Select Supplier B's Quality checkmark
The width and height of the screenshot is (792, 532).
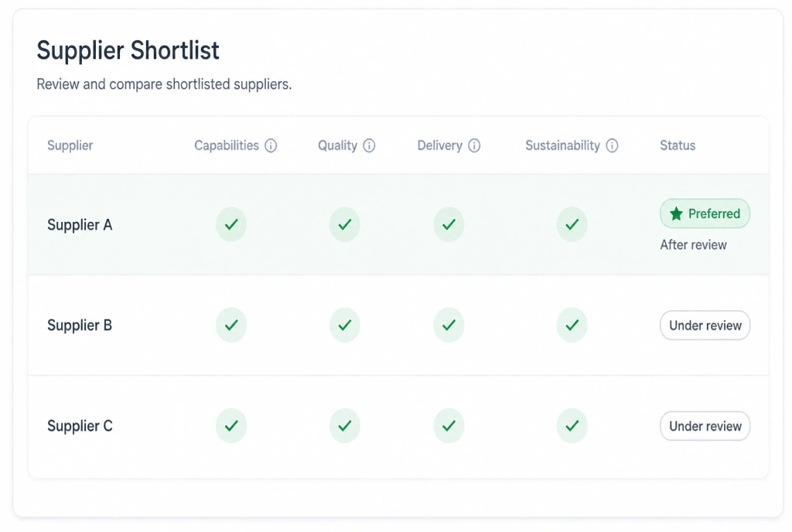pyautogui.click(x=344, y=325)
